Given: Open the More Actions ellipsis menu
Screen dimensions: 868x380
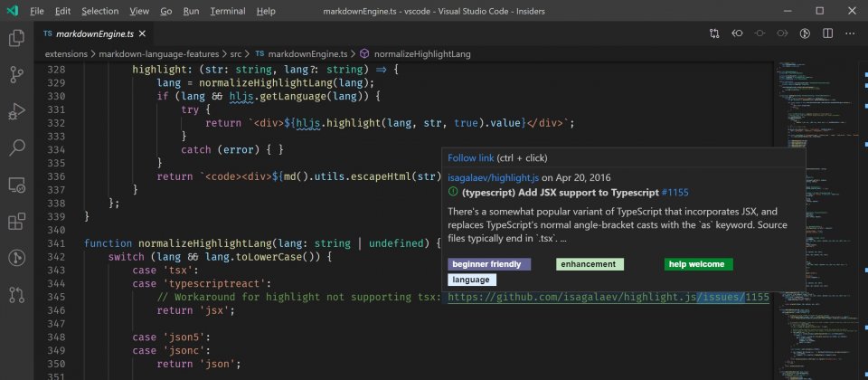Looking at the screenshot, I should click(x=850, y=33).
